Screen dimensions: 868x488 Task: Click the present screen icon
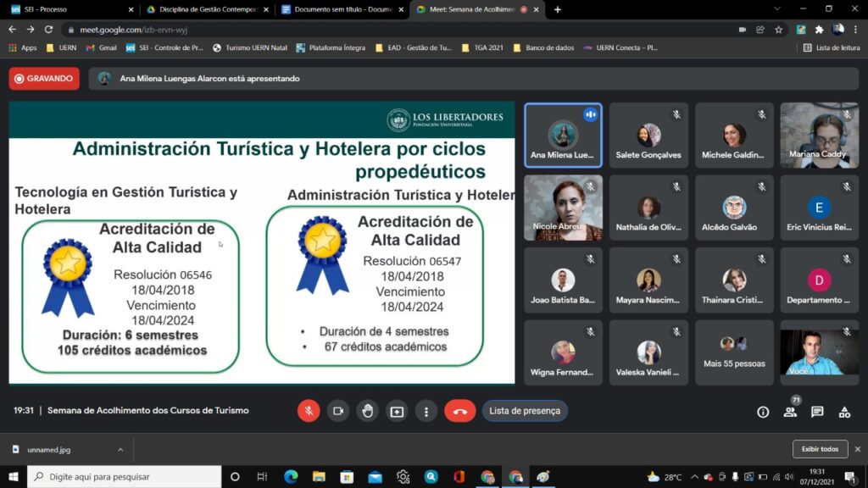coord(397,411)
